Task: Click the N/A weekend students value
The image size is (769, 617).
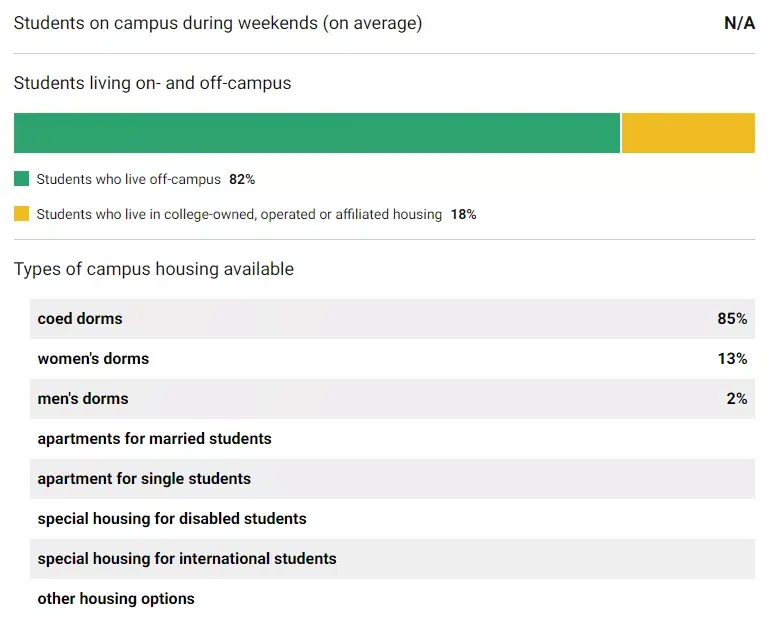Action: tap(739, 23)
